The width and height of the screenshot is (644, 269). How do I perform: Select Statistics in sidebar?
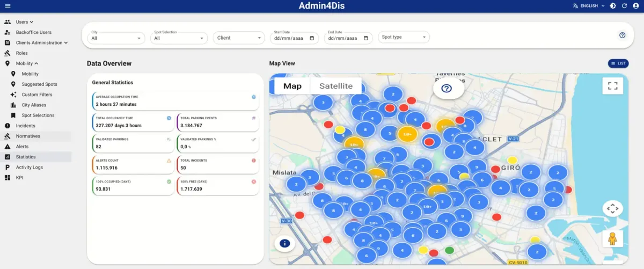tap(26, 157)
